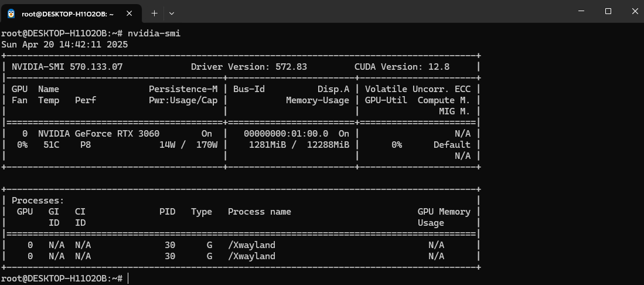Click the bus ID 00000000:01:00.0
The width and height of the screenshot is (644, 285).
286,134
